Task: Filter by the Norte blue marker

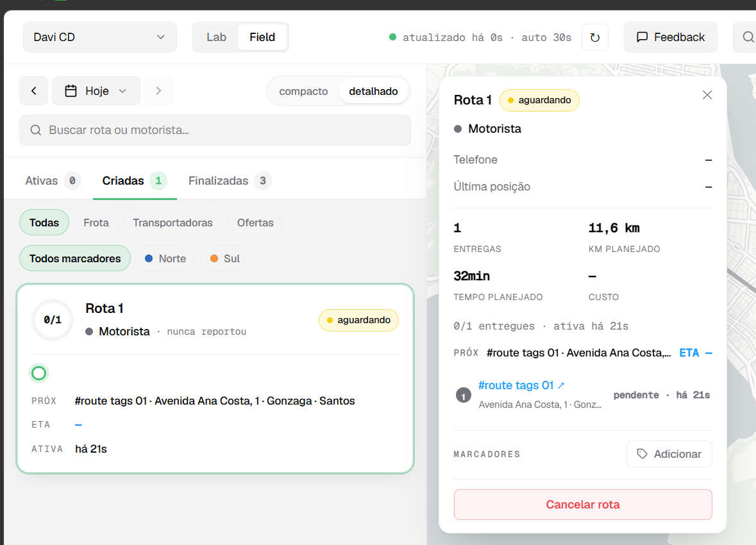Action: tap(165, 258)
